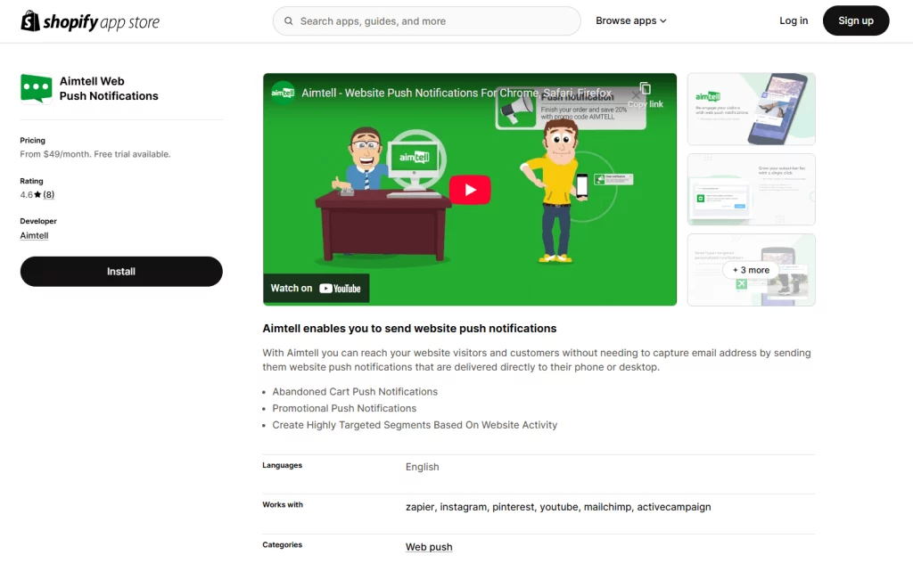Click the heading about website push notifications
The image size is (913, 588).
(x=409, y=329)
